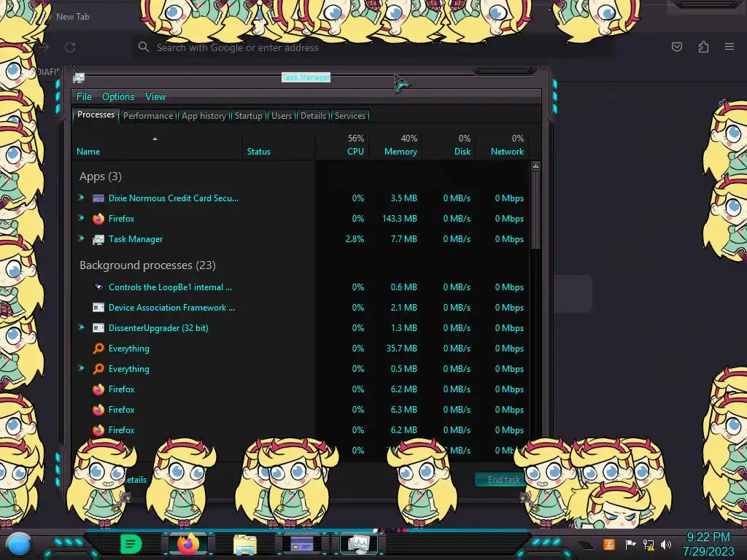Viewport: 747px width, 560px height.
Task: Sort processes by the Network column
Action: (x=503, y=146)
